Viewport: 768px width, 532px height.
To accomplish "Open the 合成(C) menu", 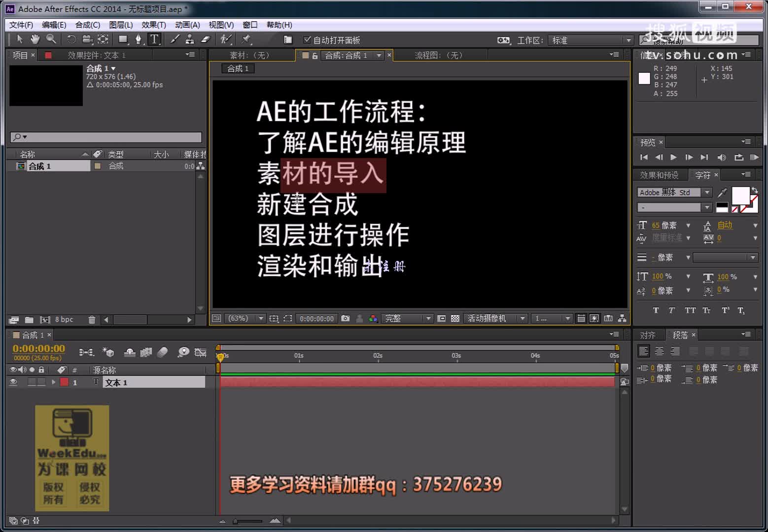I will click(88, 25).
